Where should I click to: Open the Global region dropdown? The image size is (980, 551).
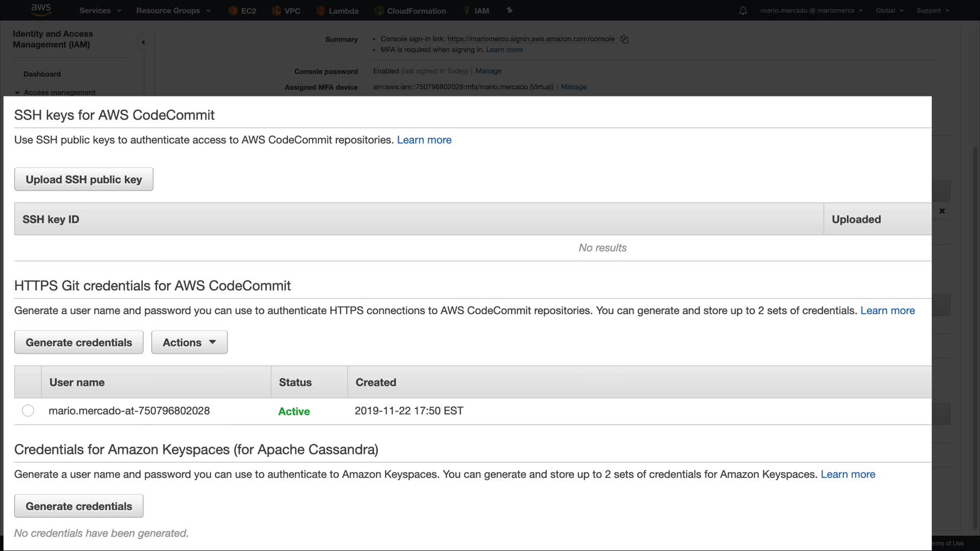[889, 11]
